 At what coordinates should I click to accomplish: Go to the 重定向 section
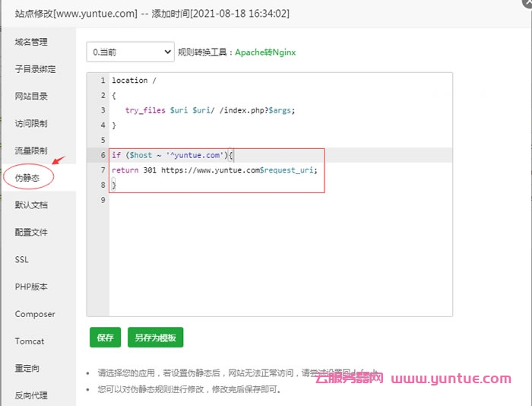(x=27, y=369)
